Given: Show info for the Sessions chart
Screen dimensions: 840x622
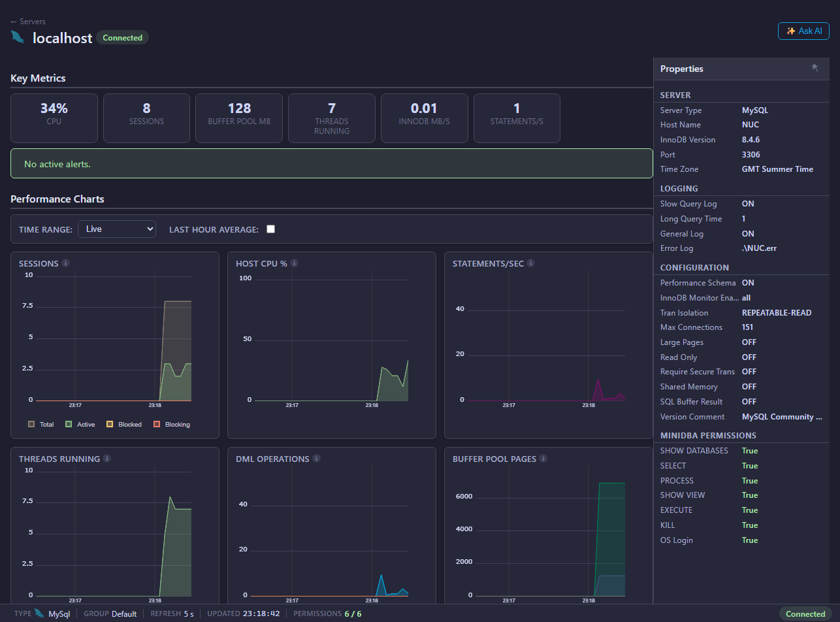Looking at the screenshot, I should pyautogui.click(x=66, y=263).
